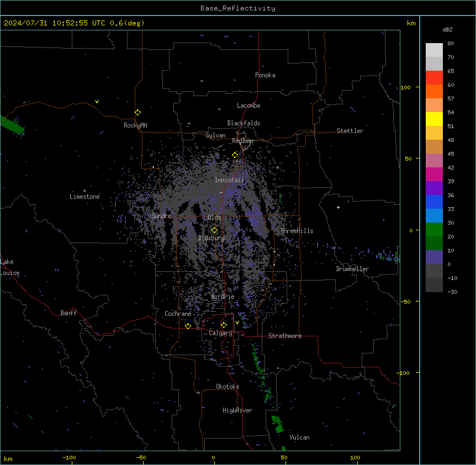
Task: Pick the light blue 33–30 dBZ legend swatch
Action: coord(434,215)
